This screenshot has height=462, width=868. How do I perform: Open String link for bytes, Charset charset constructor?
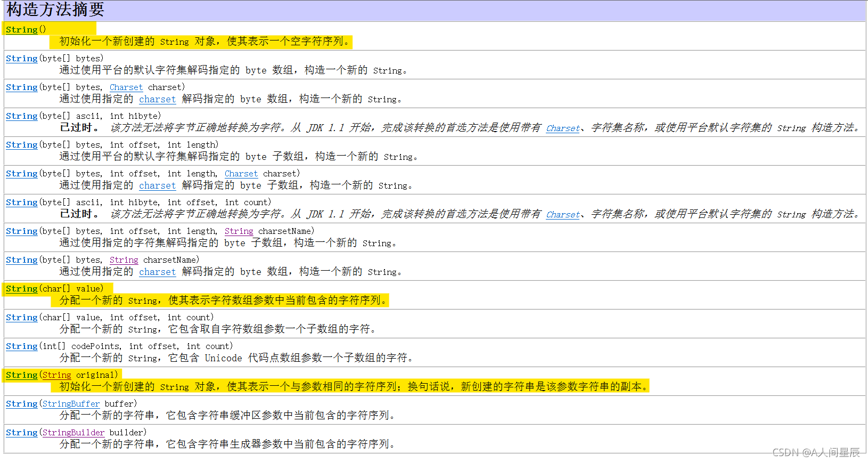point(22,87)
